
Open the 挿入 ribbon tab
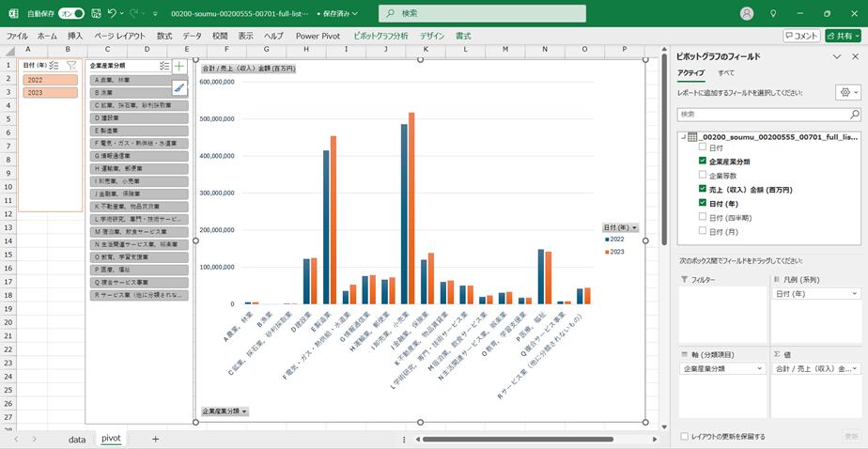[x=75, y=35]
